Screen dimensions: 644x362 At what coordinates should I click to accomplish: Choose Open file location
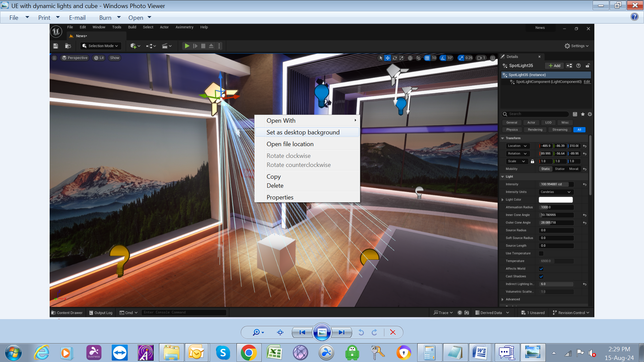(x=307, y=144)
